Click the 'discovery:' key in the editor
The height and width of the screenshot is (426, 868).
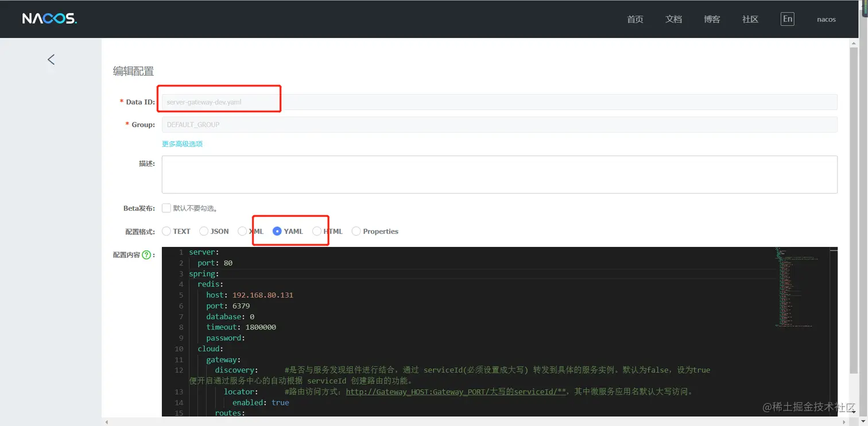(237, 370)
